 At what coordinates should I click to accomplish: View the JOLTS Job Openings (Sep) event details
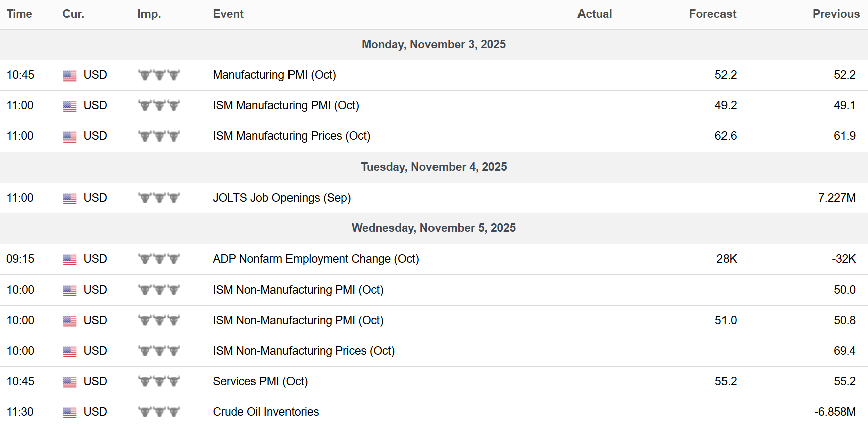pos(281,198)
